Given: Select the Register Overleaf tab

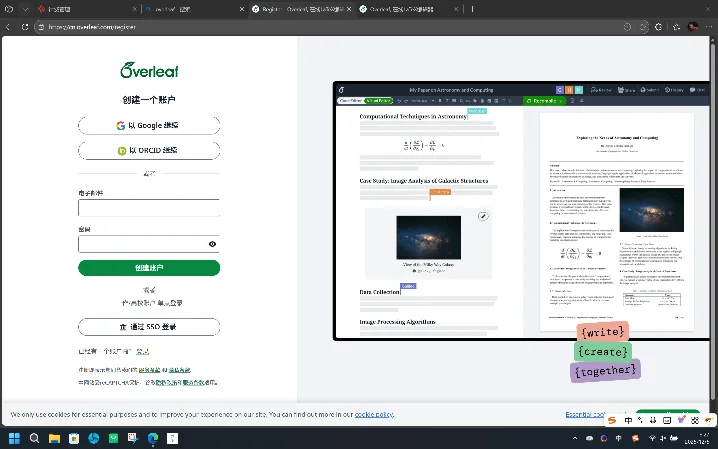Looking at the screenshot, I should pyautogui.click(x=302, y=9).
